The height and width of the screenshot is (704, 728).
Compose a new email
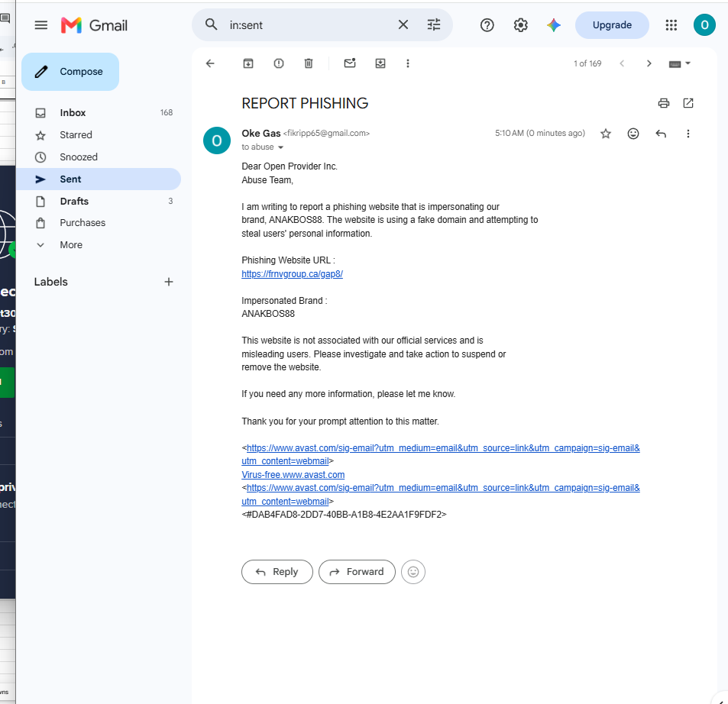coord(70,72)
